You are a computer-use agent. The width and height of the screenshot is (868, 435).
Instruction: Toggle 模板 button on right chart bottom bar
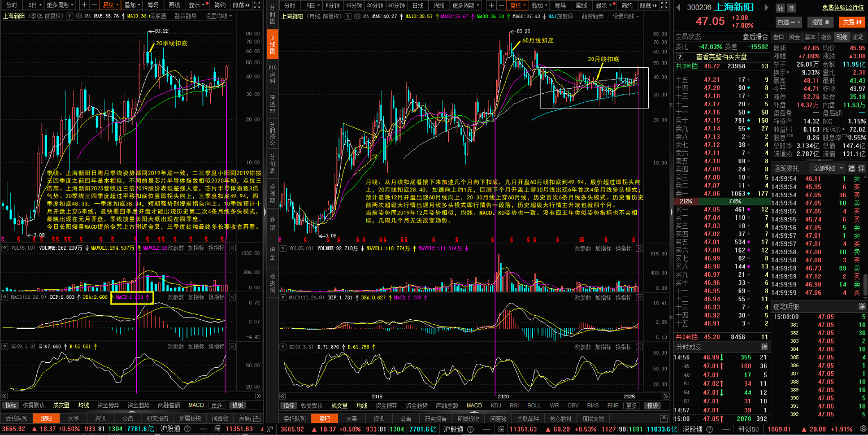[653, 406]
